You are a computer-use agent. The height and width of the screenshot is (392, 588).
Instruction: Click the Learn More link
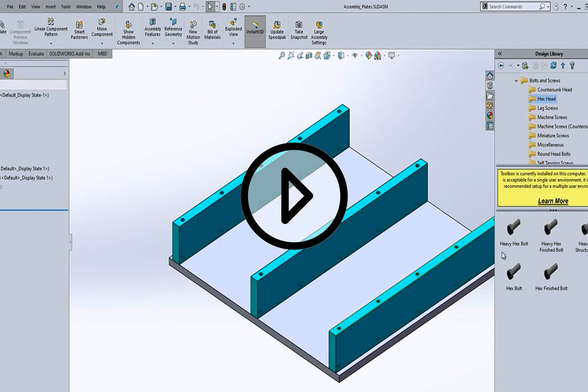click(x=553, y=201)
